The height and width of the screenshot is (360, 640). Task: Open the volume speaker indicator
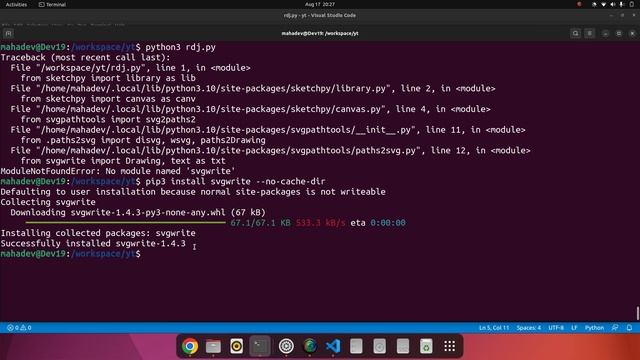coord(613,4)
